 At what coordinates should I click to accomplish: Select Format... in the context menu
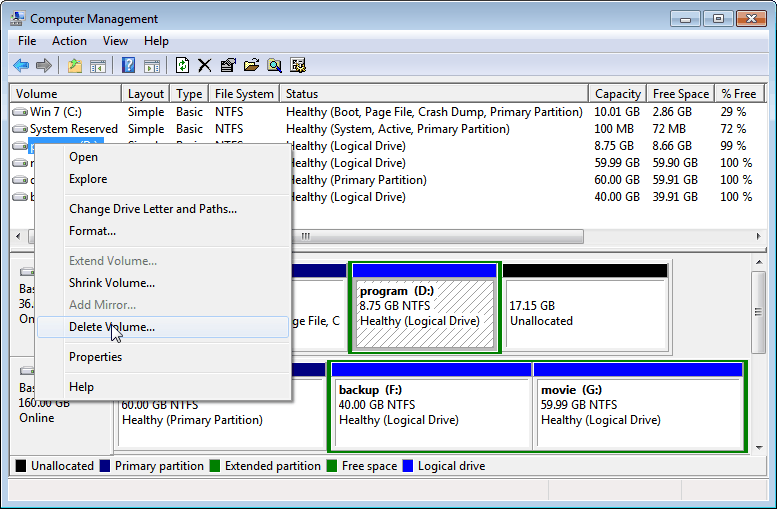point(163,231)
